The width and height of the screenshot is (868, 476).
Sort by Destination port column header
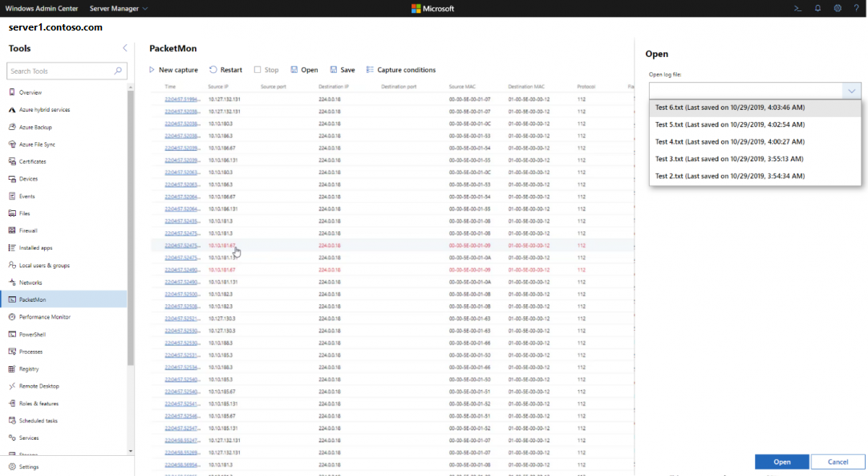[399, 87]
